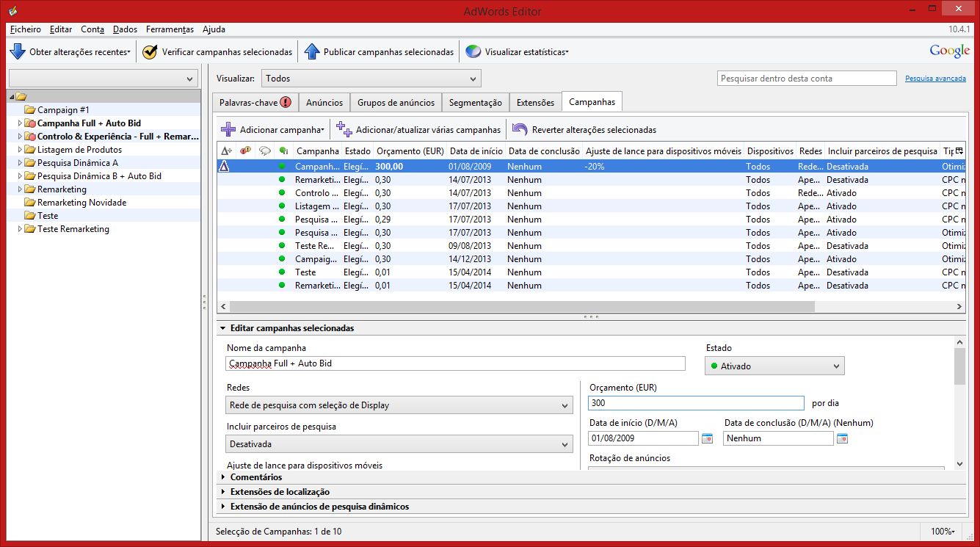980x547 pixels.
Task: Click the -20% mobile bid adjustment cell
Action: pos(595,167)
